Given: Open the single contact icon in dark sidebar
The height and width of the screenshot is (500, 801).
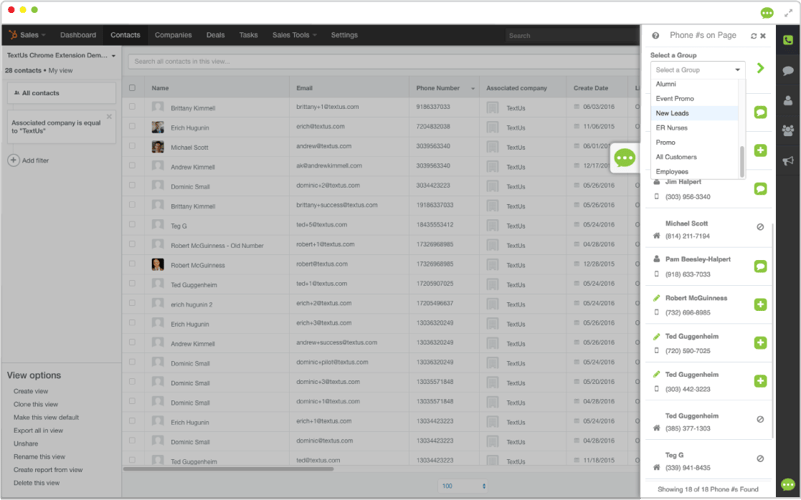Looking at the screenshot, I should tap(788, 100).
